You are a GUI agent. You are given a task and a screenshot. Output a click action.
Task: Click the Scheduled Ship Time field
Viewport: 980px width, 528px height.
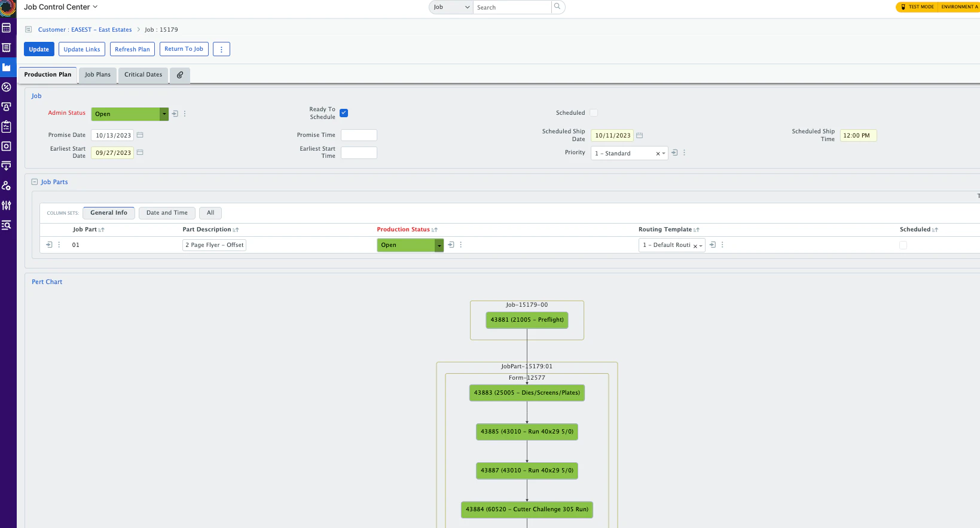coord(858,136)
